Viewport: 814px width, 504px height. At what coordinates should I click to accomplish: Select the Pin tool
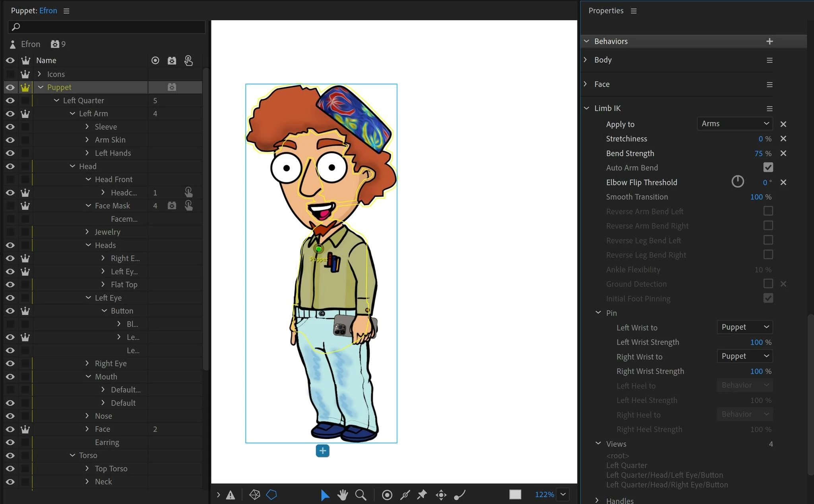pyautogui.click(x=422, y=494)
